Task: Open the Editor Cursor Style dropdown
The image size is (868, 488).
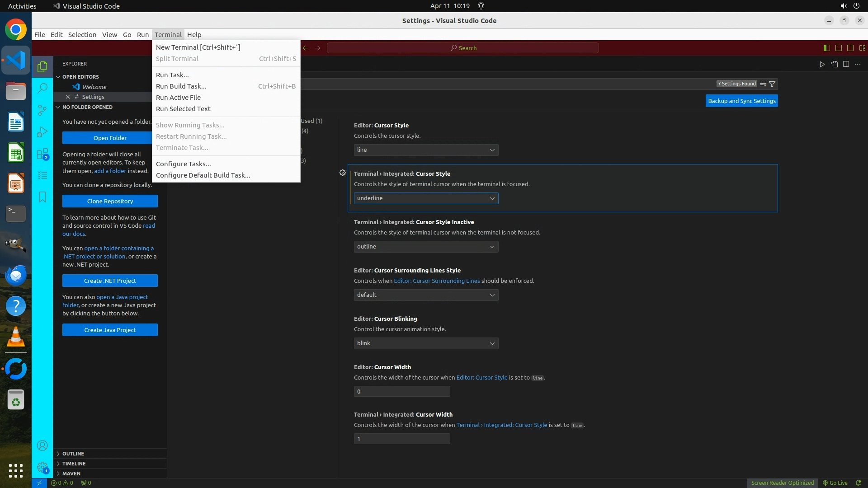Action: [x=426, y=150]
